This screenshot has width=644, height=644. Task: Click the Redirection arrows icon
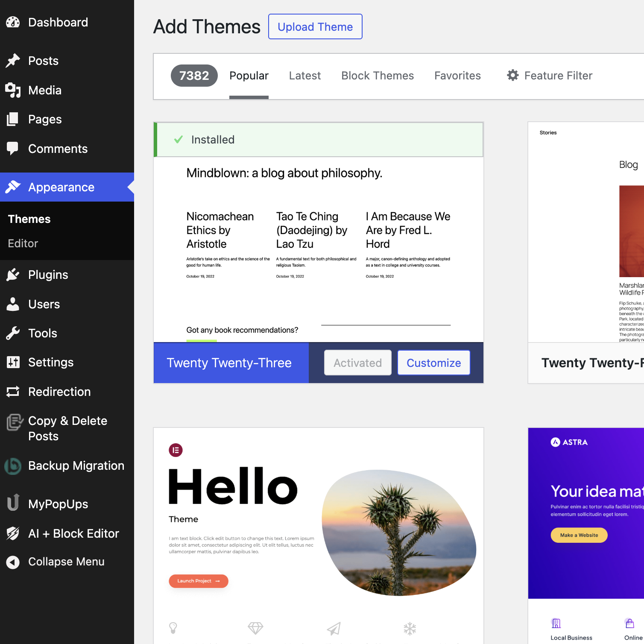(13, 392)
